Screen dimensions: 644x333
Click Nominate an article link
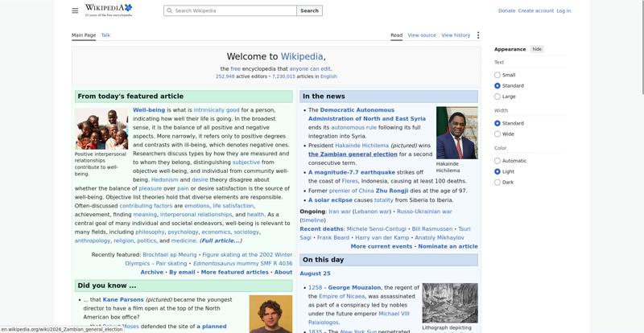coord(448,246)
